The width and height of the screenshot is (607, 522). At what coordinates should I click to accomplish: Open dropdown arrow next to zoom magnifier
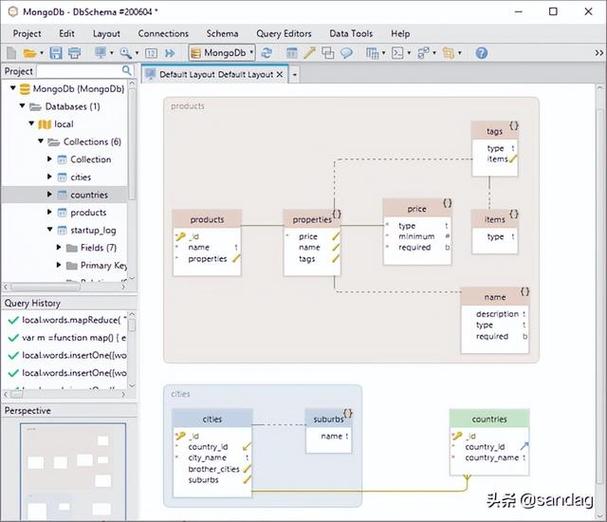(x=137, y=53)
